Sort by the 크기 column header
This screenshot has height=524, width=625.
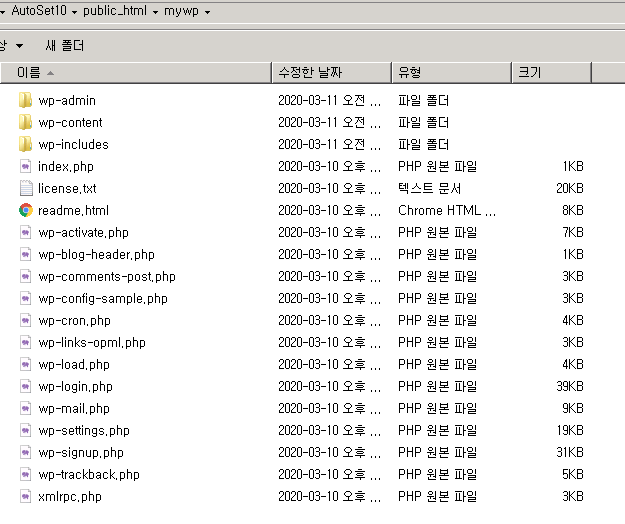(551, 73)
